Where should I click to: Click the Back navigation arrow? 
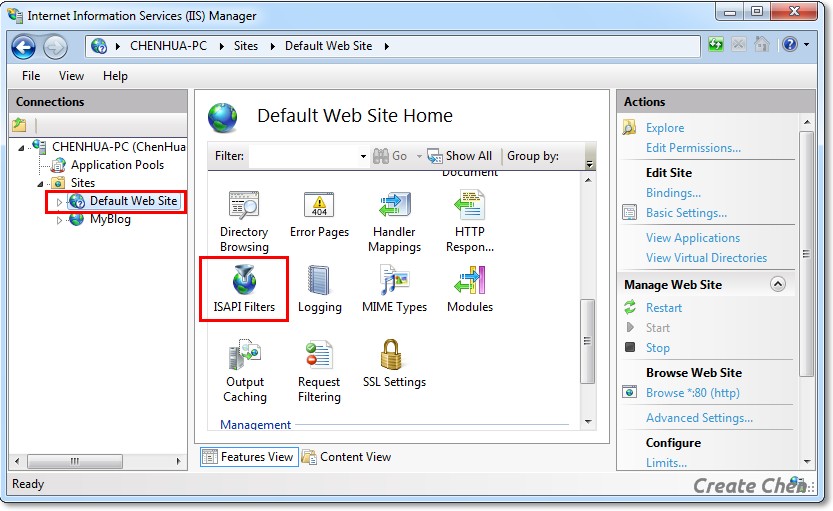[x=23, y=47]
